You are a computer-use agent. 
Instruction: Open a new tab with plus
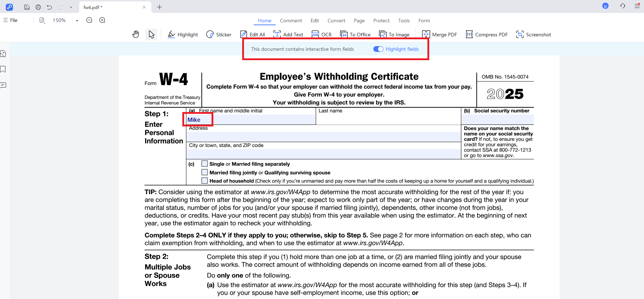tap(159, 7)
